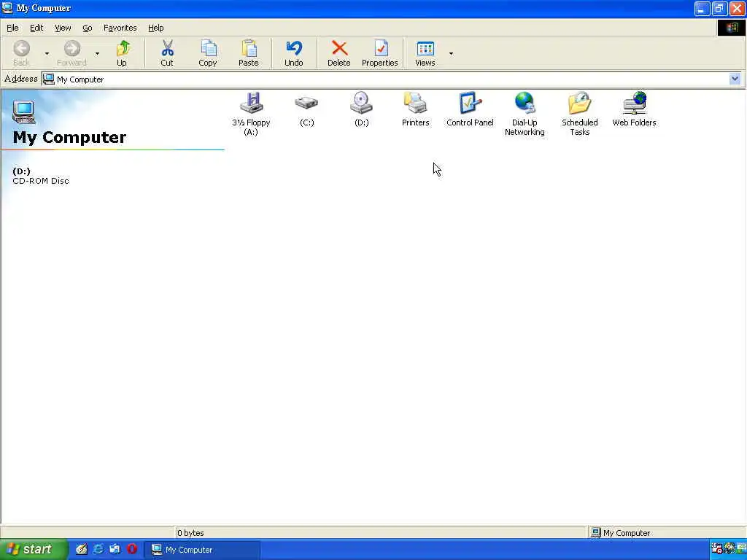Click the first Quick Launch pencil icon
Viewport: 747px width, 560px height.
tap(81, 549)
